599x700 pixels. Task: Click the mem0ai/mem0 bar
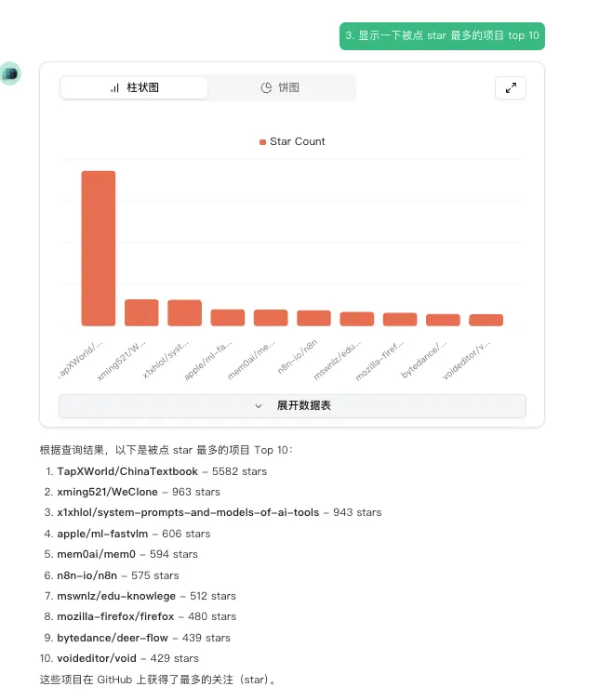(x=271, y=318)
